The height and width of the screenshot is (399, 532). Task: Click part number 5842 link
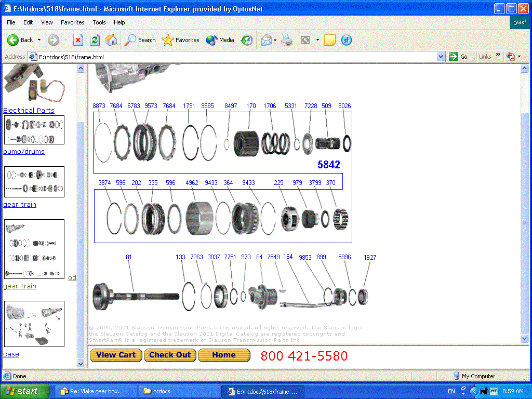coord(329,165)
